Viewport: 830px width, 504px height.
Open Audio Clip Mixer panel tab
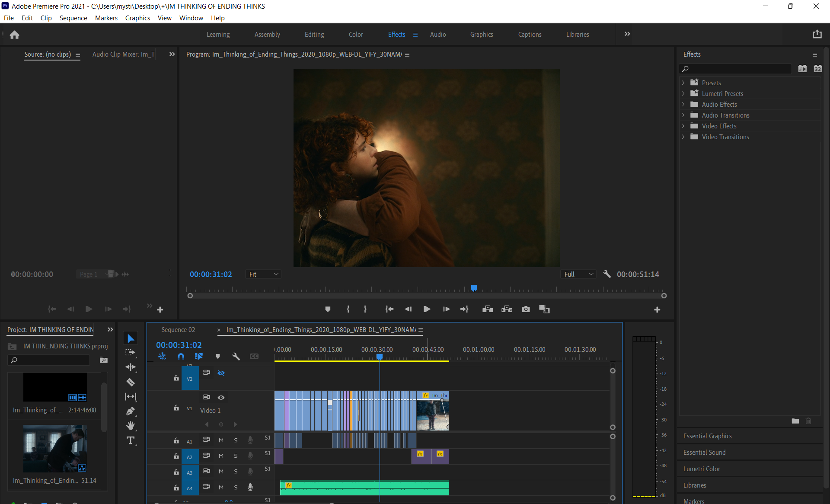(x=124, y=54)
